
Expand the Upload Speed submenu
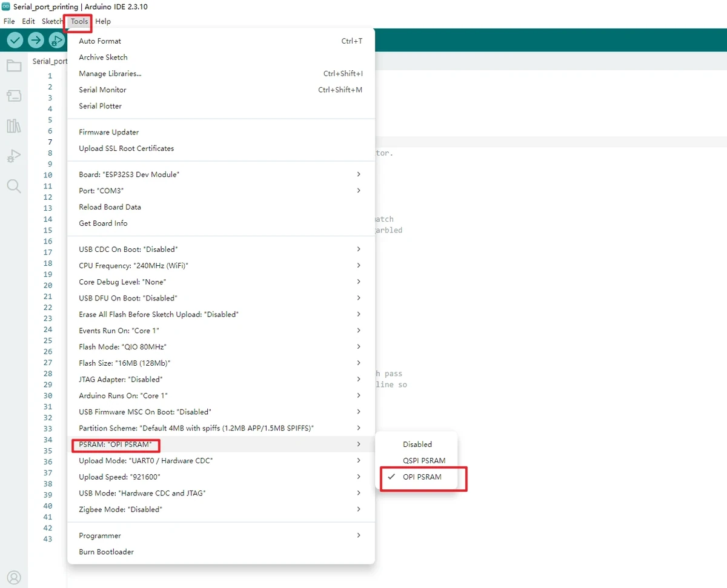point(221,477)
